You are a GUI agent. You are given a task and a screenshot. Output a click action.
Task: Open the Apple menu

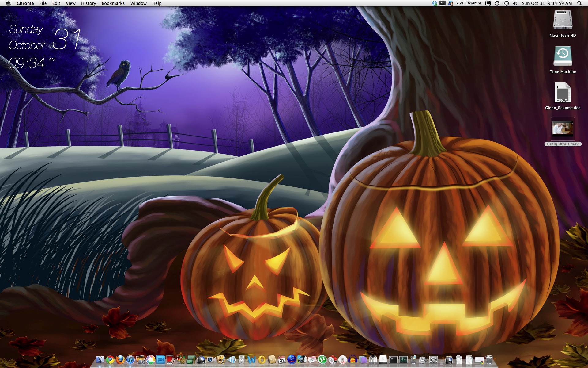[x=8, y=3]
